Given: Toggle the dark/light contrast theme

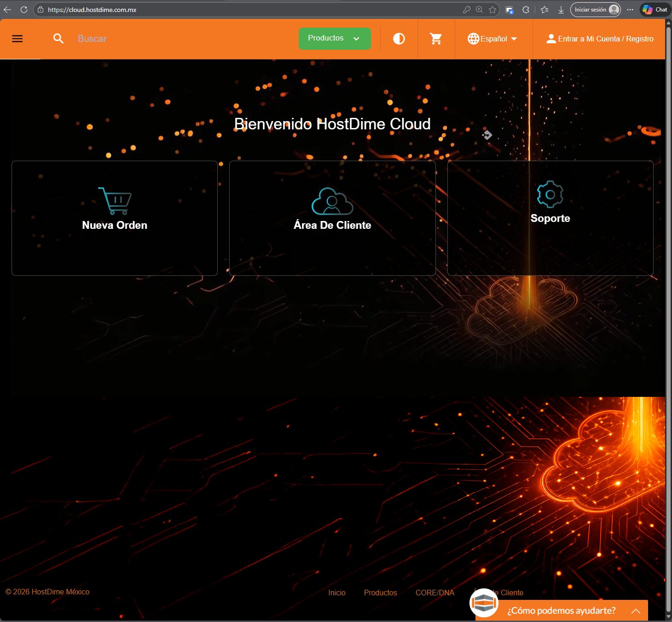Looking at the screenshot, I should 399,39.
